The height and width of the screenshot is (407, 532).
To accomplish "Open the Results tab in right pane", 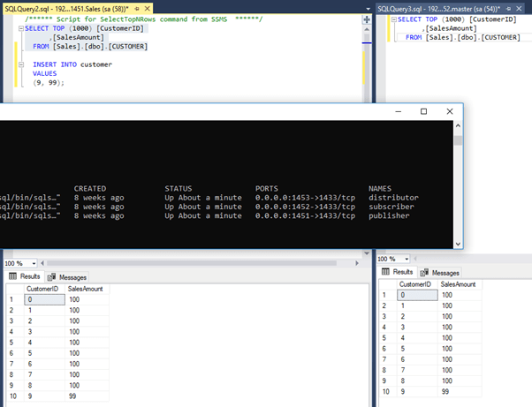I will pos(399,273).
